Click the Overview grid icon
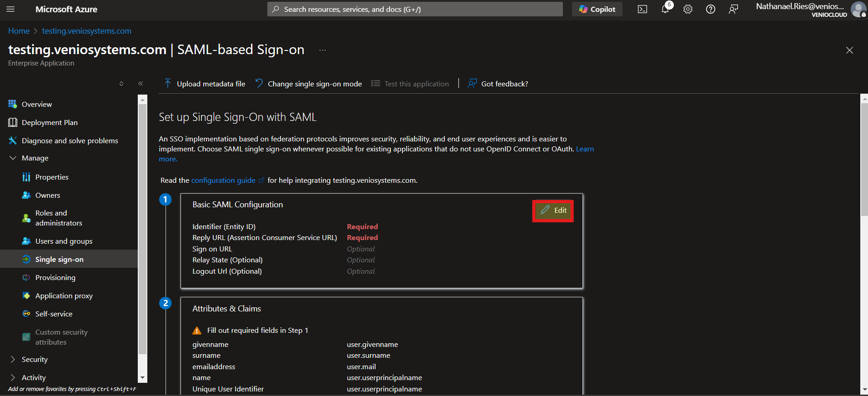 [13, 104]
